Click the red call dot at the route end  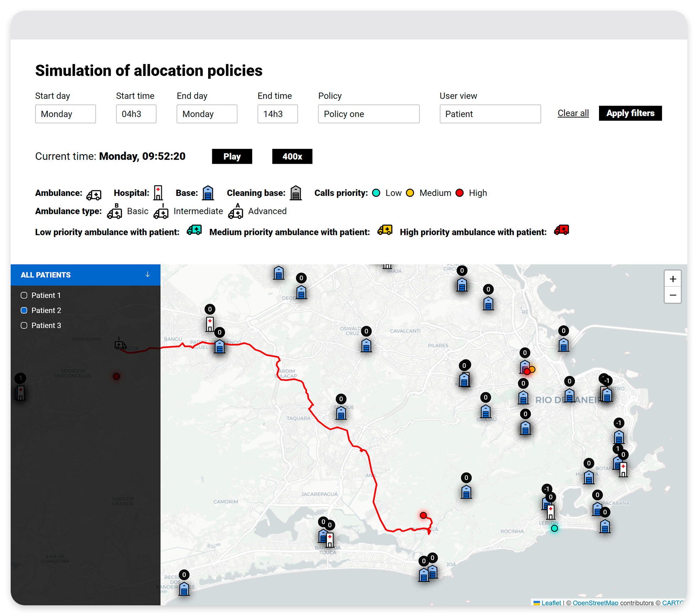(x=423, y=515)
